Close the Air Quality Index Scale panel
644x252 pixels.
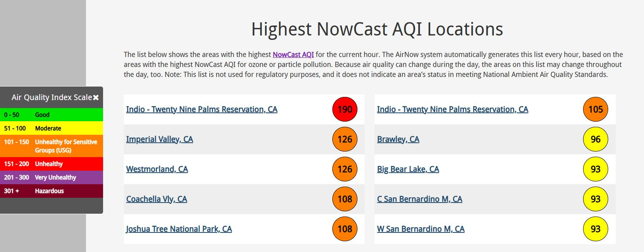click(96, 98)
